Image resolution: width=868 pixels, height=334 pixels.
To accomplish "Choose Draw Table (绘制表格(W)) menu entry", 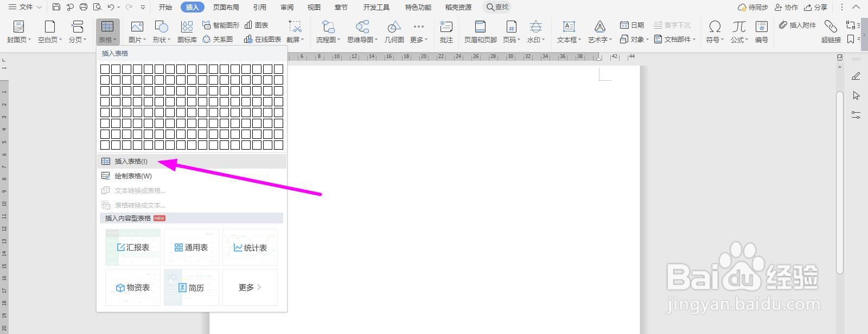I will (x=192, y=176).
